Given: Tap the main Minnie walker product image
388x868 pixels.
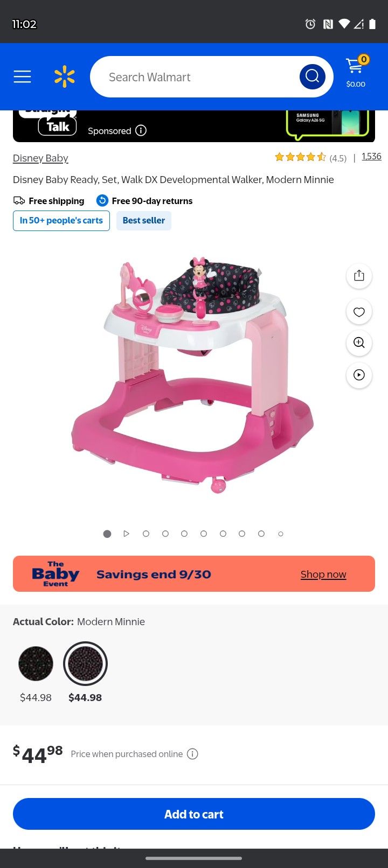Looking at the screenshot, I should (192, 374).
